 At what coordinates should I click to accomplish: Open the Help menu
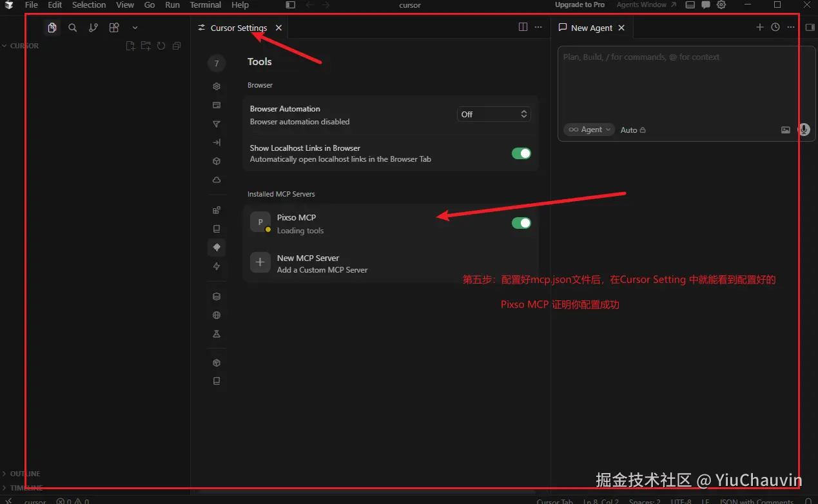point(240,5)
